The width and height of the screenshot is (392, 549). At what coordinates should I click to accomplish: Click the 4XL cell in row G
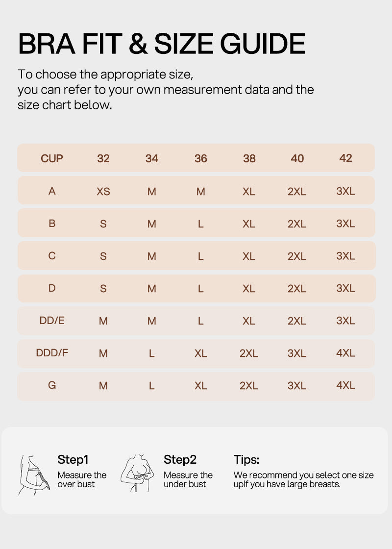[345, 385]
